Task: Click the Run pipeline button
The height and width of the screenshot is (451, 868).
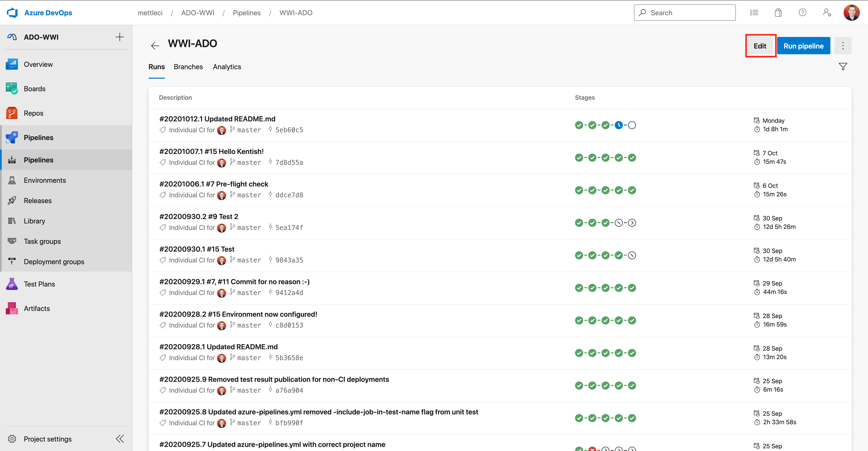Action: 803,45
